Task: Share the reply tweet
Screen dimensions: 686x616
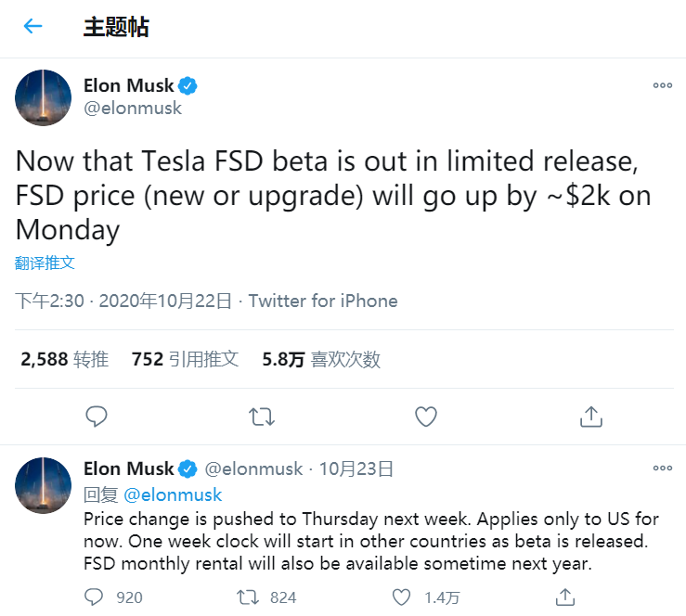Action: click(564, 597)
